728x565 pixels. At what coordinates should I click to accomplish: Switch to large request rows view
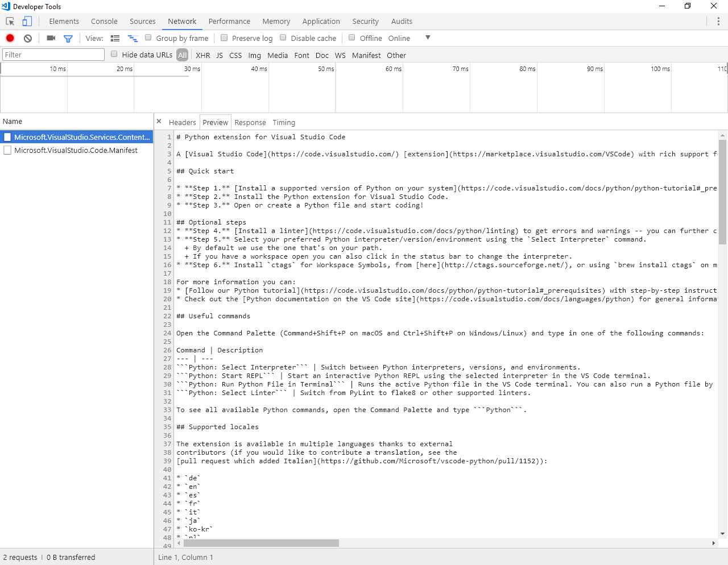[x=115, y=38]
